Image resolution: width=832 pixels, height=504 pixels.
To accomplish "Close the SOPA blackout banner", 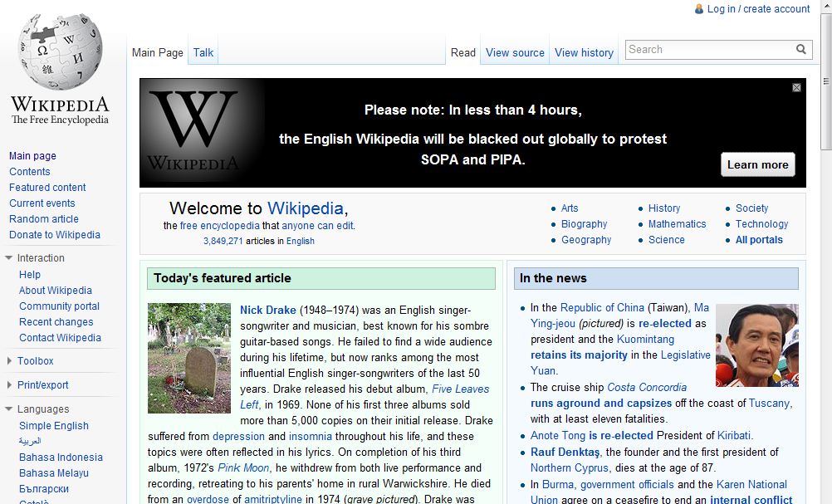I will point(796,88).
